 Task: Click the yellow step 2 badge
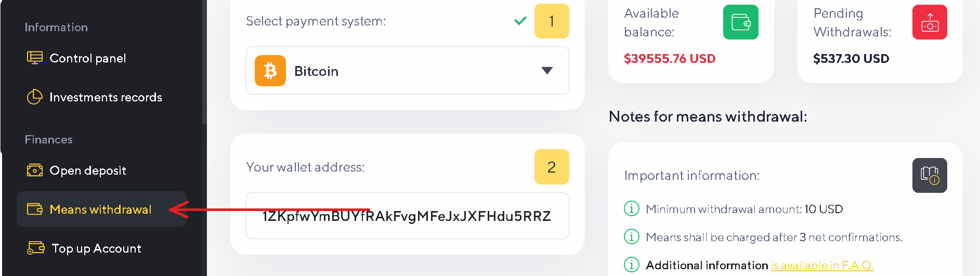click(552, 167)
